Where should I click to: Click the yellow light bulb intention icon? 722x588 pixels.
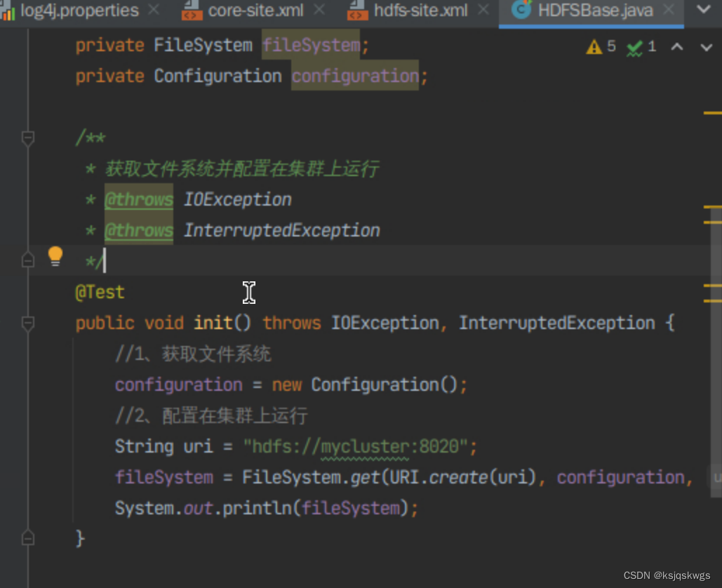(x=55, y=256)
